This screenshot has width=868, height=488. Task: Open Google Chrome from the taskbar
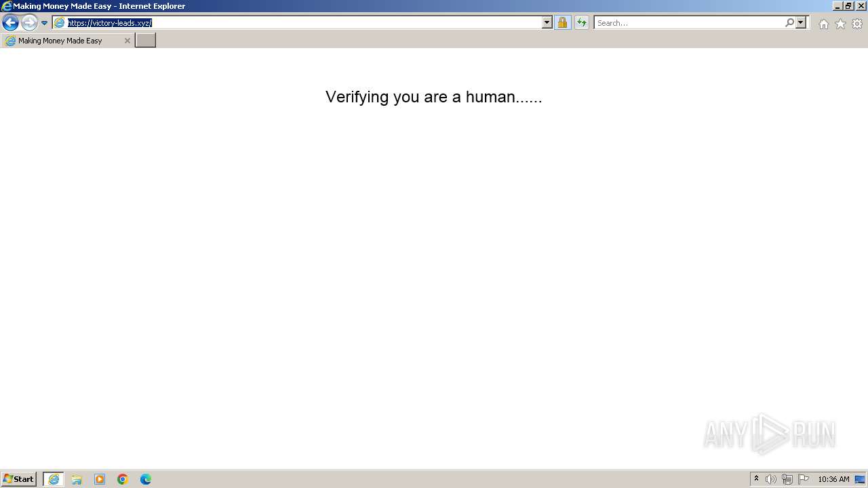[x=123, y=479]
